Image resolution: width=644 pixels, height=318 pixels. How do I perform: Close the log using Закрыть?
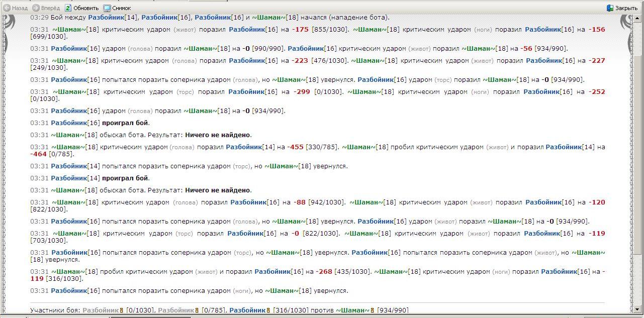(x=622, y=8)
